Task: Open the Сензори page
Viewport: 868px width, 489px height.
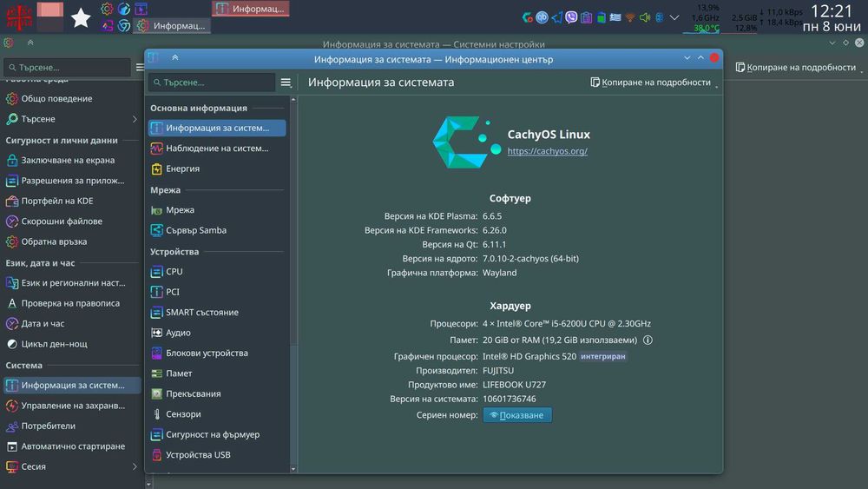Action: [216, 414]
